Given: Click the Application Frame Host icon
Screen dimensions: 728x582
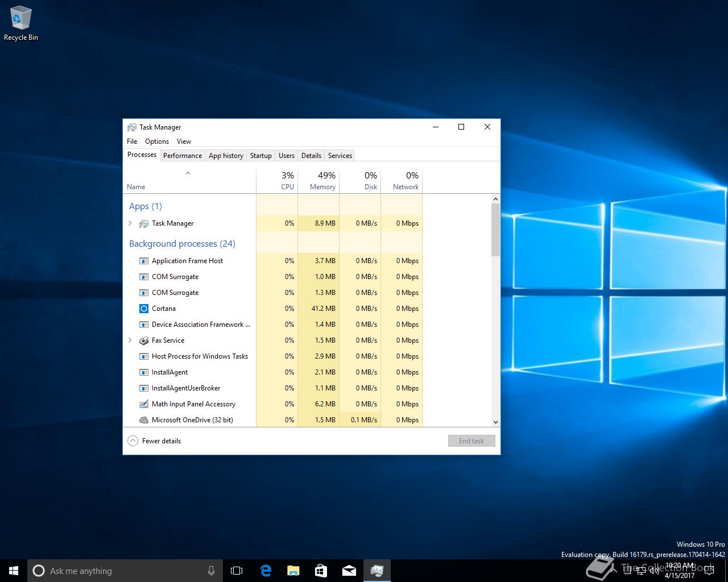Looking at the screenshot, I should click(144, 261).
